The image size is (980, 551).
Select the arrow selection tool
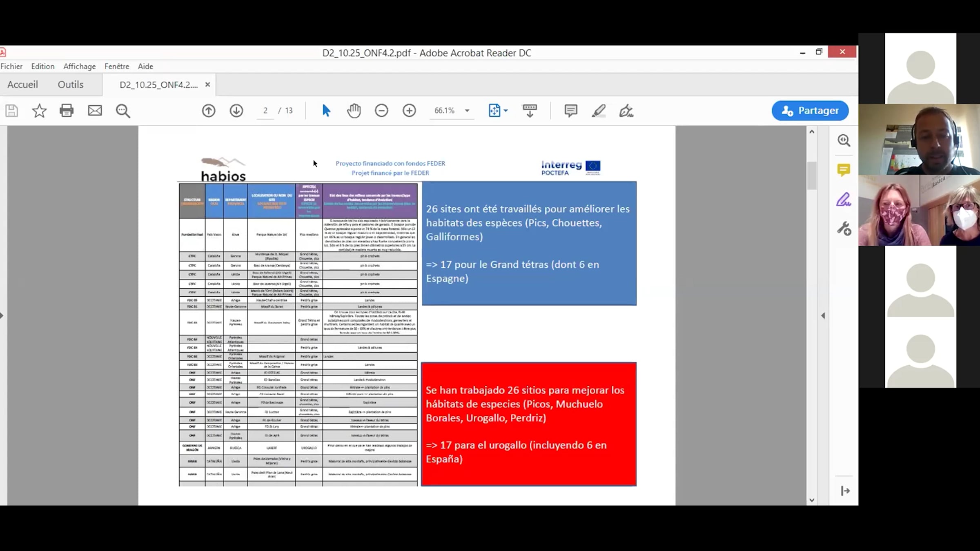point(326,111)
